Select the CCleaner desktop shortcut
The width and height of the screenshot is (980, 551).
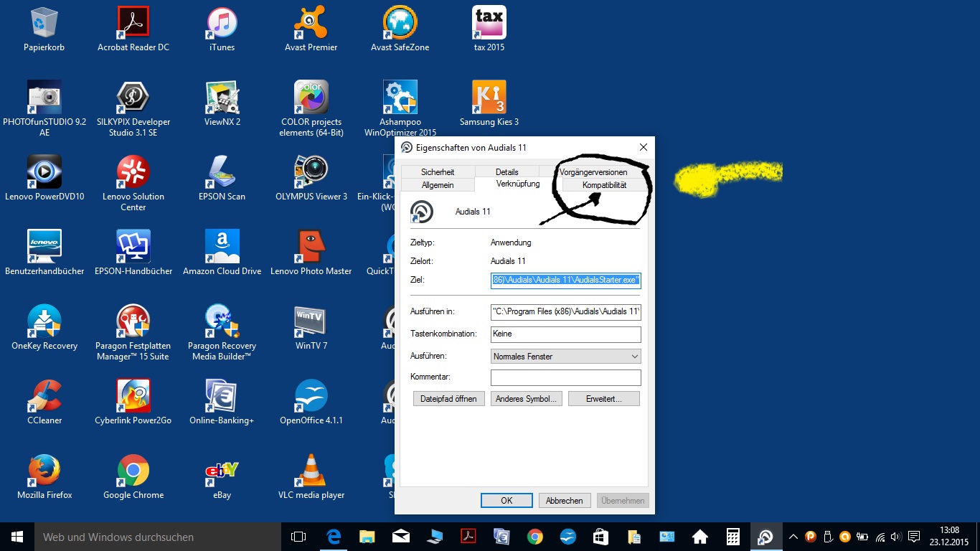click(x=44, y=402)
